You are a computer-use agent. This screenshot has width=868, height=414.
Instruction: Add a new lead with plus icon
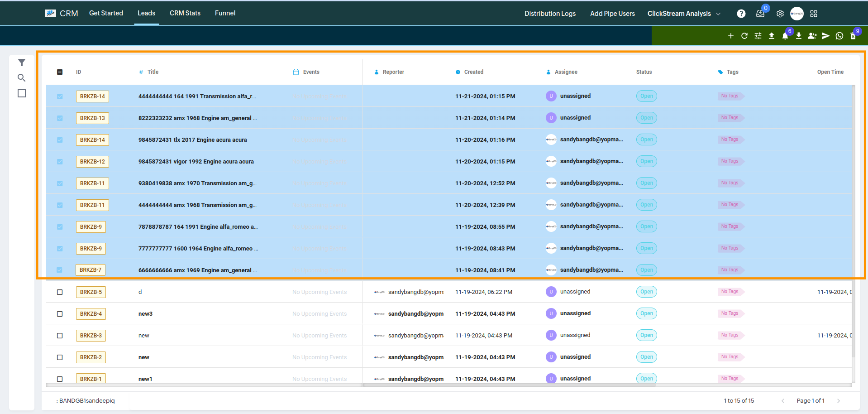click(731, 36)
